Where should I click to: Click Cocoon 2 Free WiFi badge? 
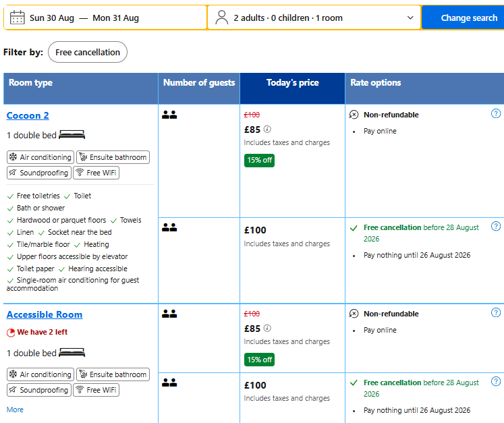(96, 173)
